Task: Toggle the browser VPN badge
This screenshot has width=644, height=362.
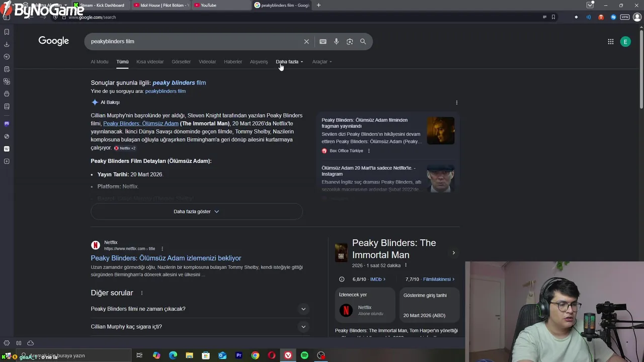Action: [x=625, y=17]
